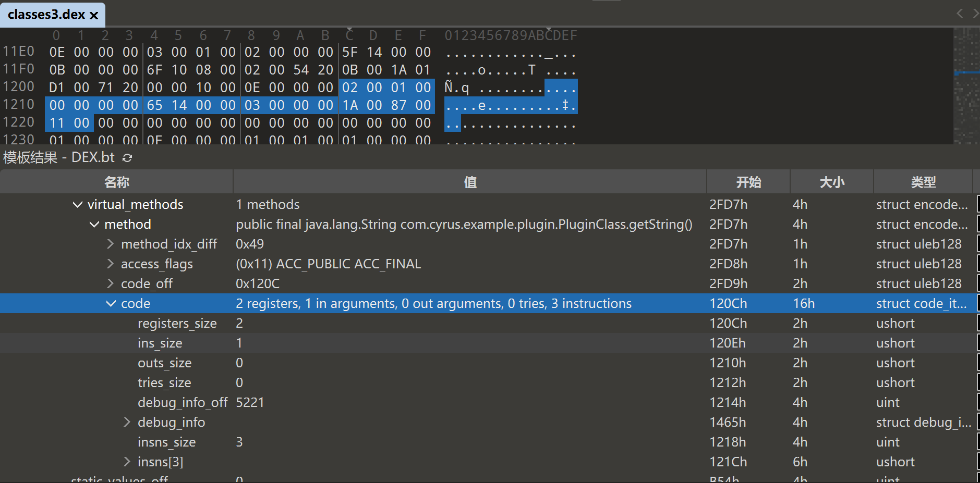Click byte 1A in hex row 1210

click(350, 105)
